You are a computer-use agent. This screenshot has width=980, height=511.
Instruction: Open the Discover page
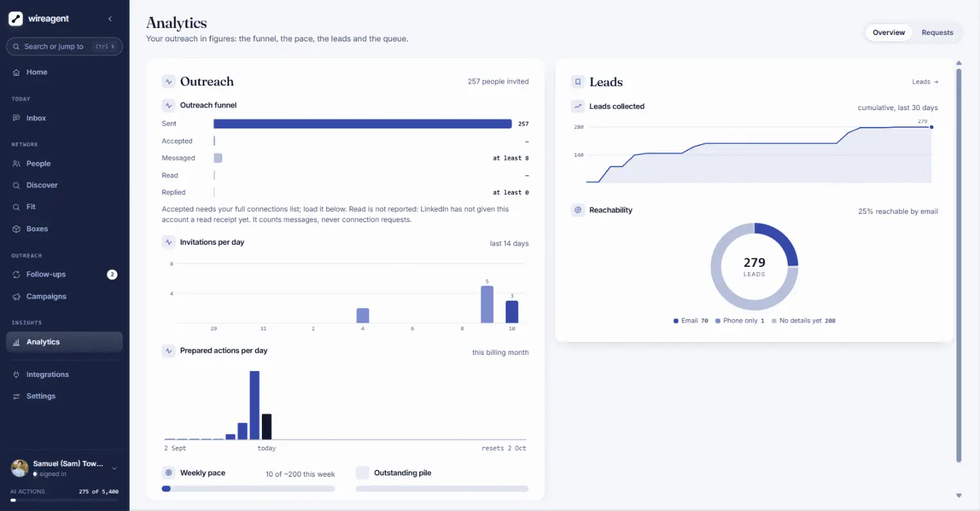[64, 185]
